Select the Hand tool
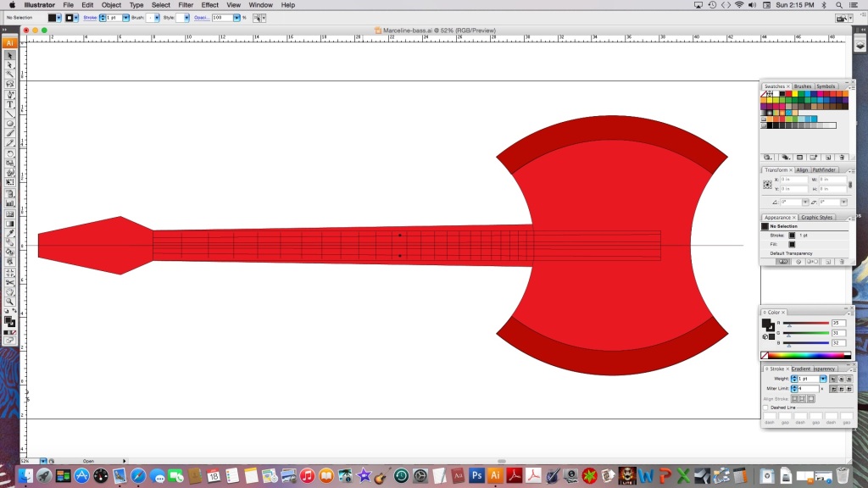The height and width of the screenshot is (488, 868). pos(10,292)
